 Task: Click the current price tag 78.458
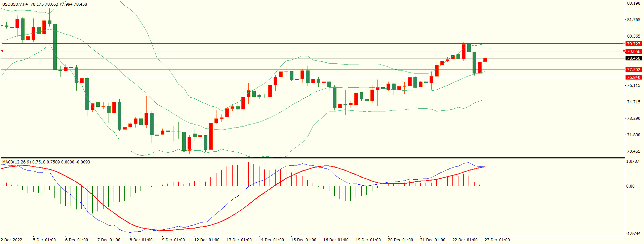633,58
